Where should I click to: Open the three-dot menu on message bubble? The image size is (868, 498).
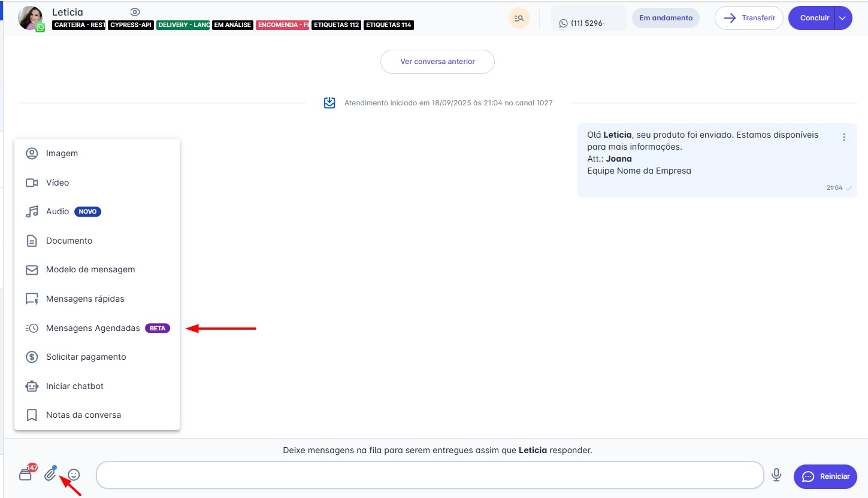[844, 137]
